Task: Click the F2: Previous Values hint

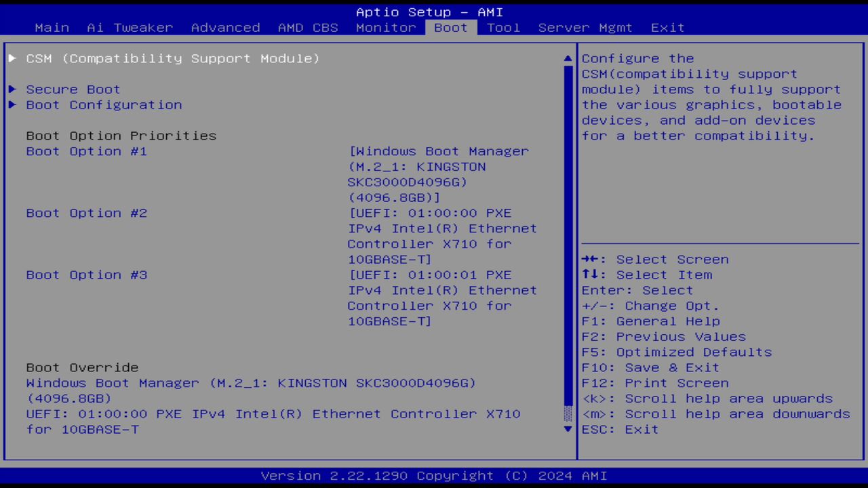Action: (x=664, y=336)
